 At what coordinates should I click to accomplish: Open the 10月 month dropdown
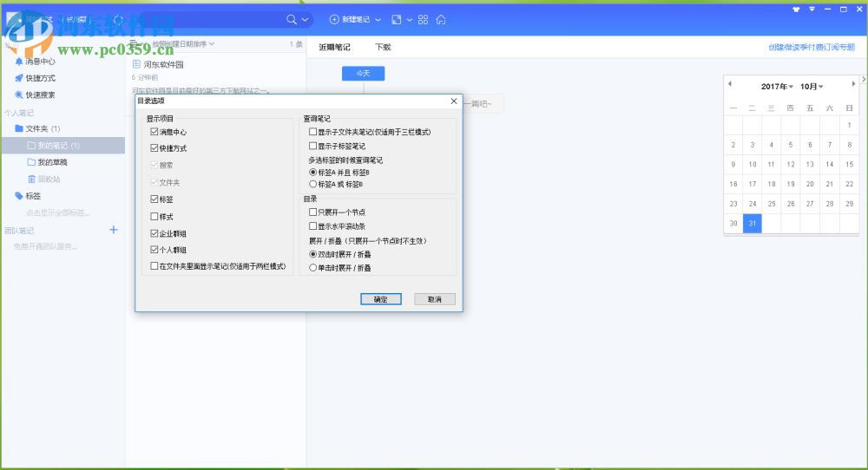tap(812, 86)
